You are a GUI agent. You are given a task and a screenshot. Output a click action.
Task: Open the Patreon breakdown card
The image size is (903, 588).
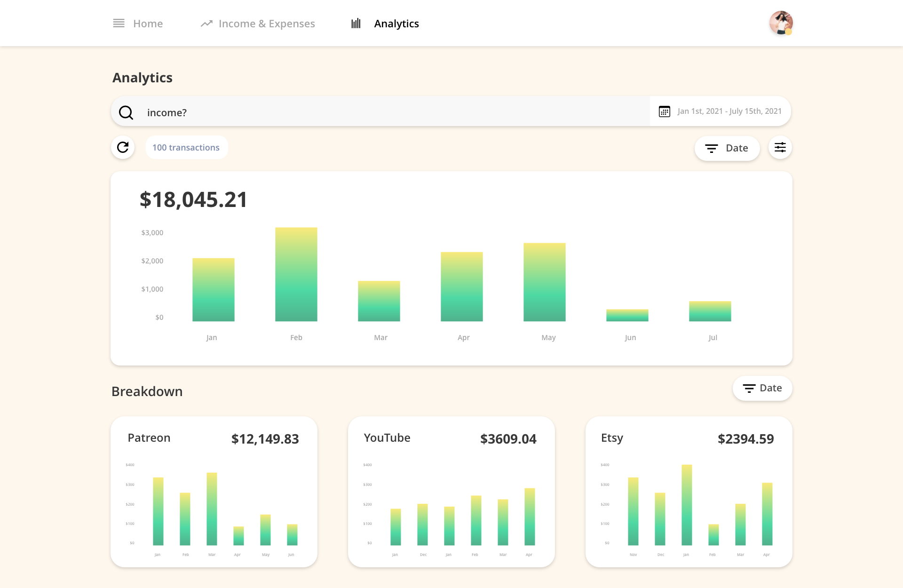click(x=214, y=492)
